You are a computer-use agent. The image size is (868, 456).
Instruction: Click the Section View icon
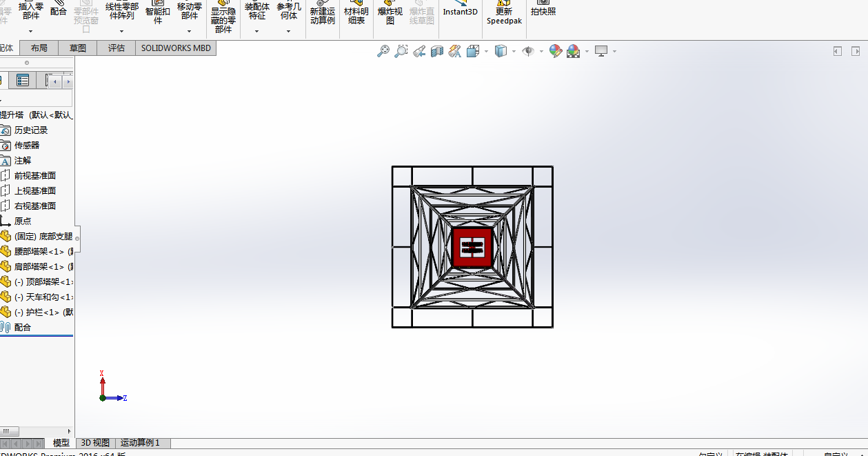[x=437, y=51]
